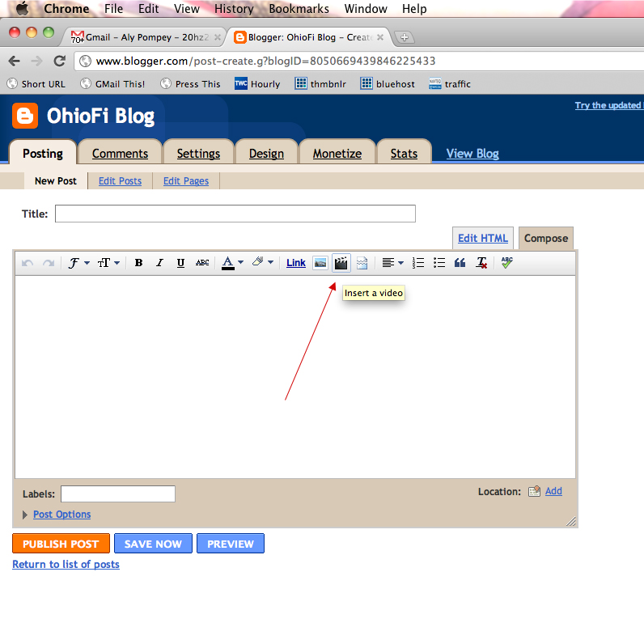
Task: Click the PUBLISH POST button
Action: tap(61, 544)
